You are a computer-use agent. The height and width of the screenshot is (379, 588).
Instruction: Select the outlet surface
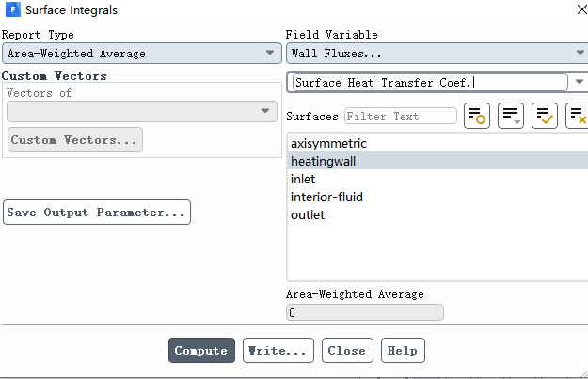(x=308, y=215)
